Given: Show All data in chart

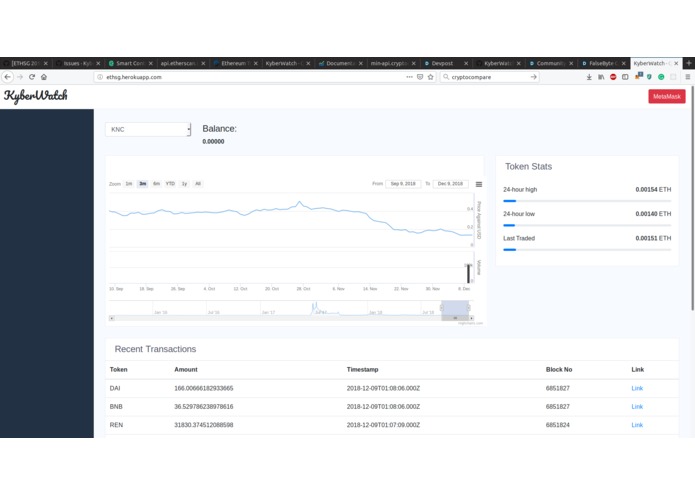Looking at the screenshot, I should (198, 184).
